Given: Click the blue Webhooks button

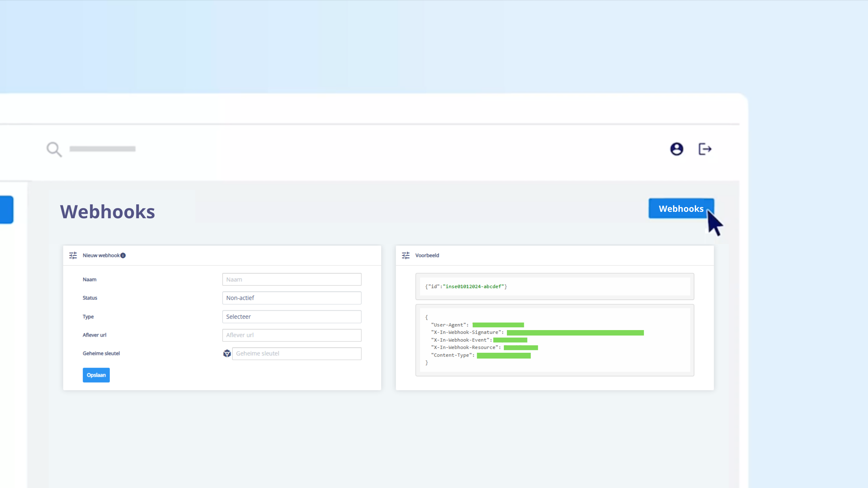Looking at the screenshot, I should point(681,208).
